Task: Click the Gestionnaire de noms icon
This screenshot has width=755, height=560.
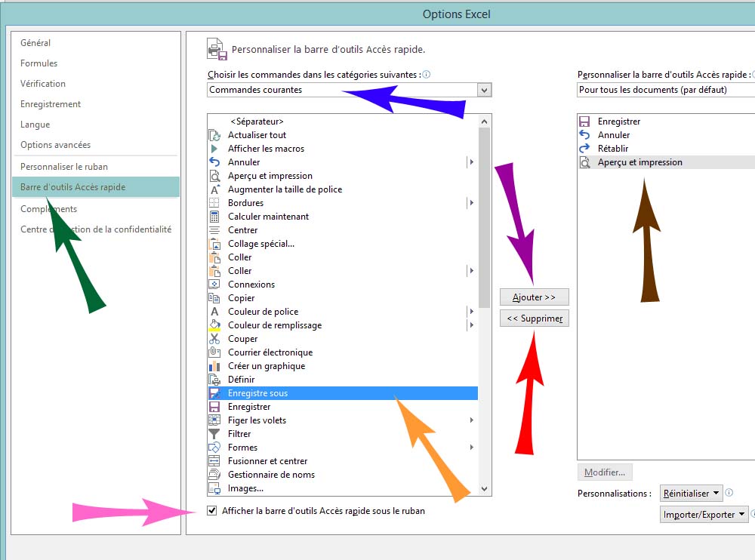Action: [x=214, y=475]
